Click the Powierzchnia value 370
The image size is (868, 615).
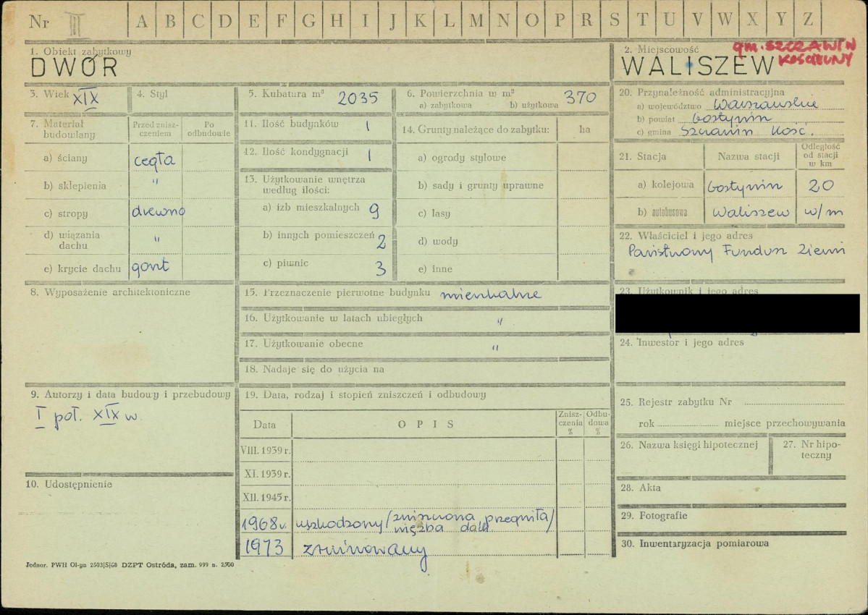click(581, 98)
